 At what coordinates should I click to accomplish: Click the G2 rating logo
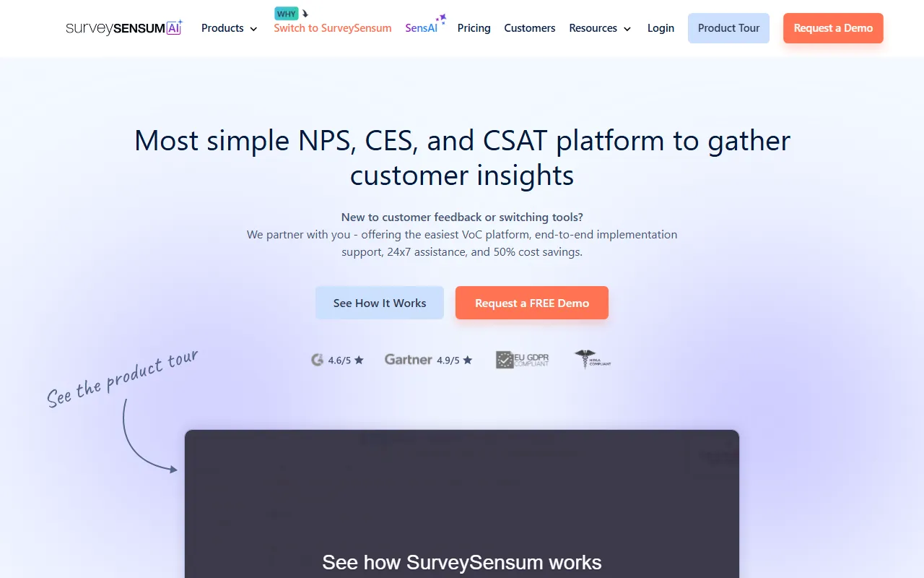[x=317, y=360]
